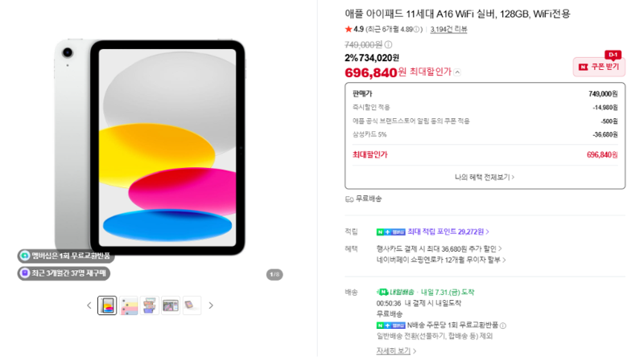Open 네이버페이 쇼핑엔로카 12개월 무이자 할부 info

click(441, 260)
